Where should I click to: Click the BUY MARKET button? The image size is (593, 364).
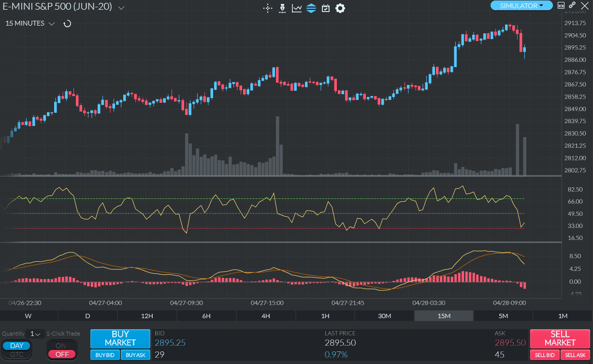pyautogui.click(x=120, y=339)
